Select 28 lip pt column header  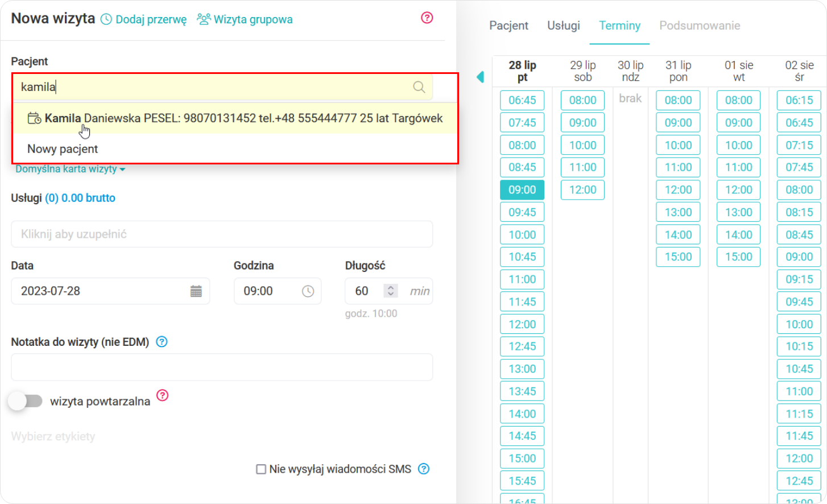point(522,71)
